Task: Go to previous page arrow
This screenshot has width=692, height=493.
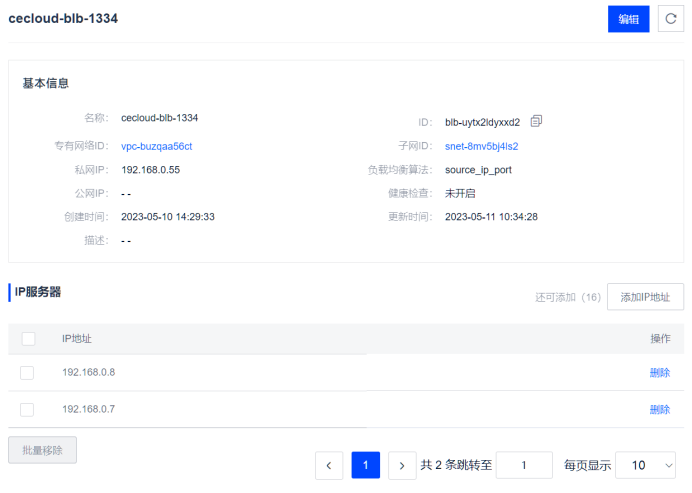Action: click(x=329, y=465)
